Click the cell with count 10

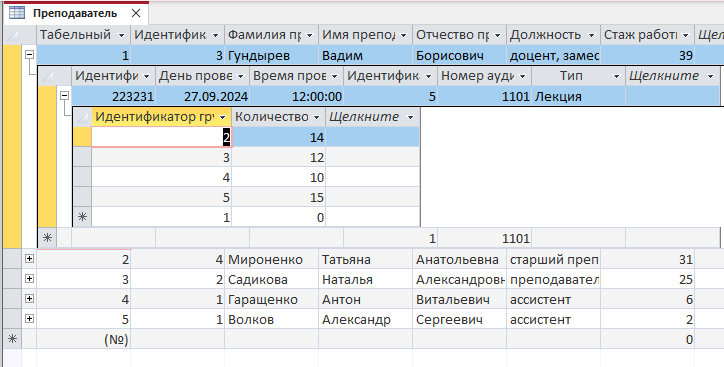point(279,177)
